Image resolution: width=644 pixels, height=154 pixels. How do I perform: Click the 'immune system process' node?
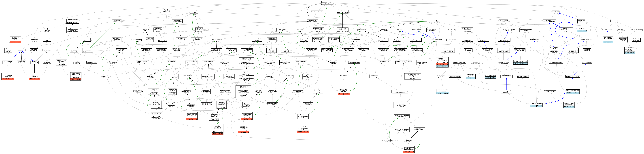(281, 30)
